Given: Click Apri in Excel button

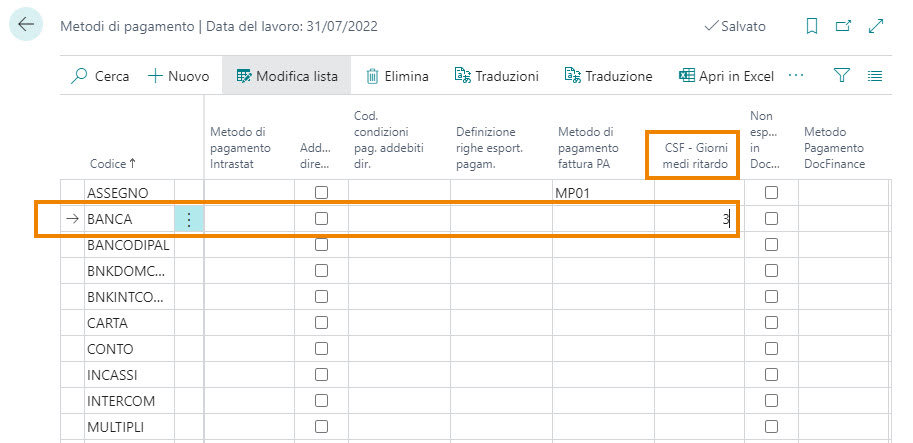Looking at the screenshot, I should 726,76.
